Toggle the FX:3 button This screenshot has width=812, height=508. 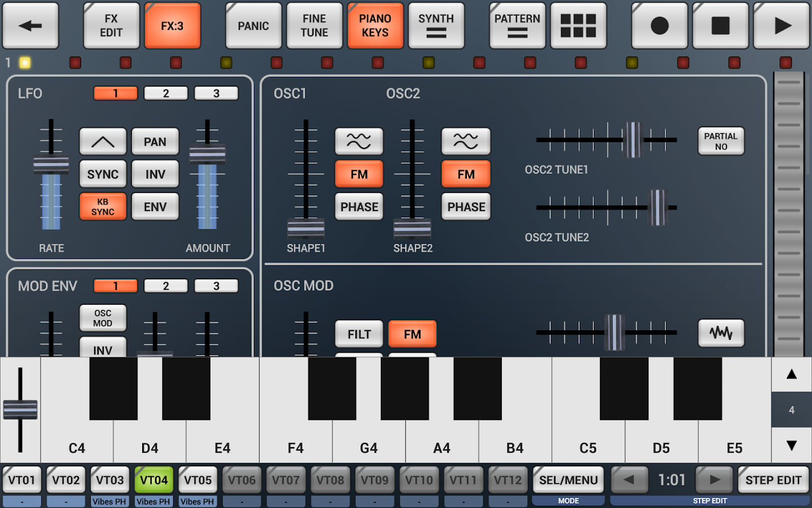click(172, 26)
